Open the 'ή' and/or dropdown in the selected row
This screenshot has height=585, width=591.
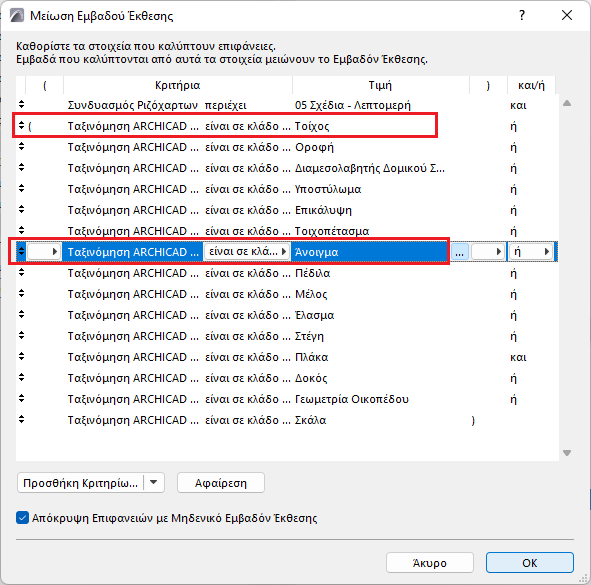531,251
